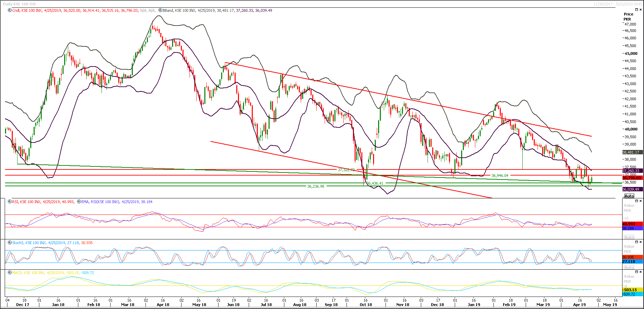The image size is (644, 309).
Task: Click the 38,481.17 price marker
Action: click(x=632, y=152)
